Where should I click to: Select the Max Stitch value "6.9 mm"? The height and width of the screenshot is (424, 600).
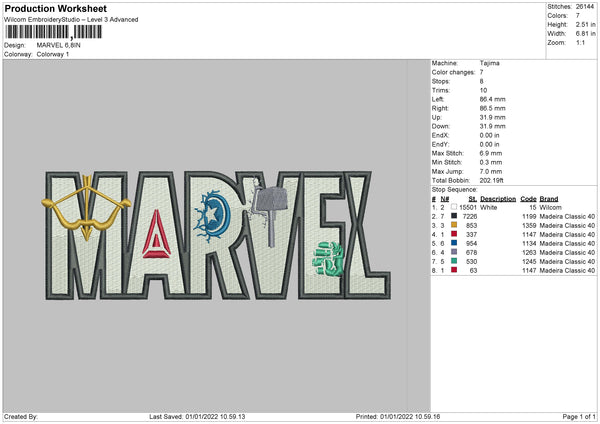coord(491,153)
